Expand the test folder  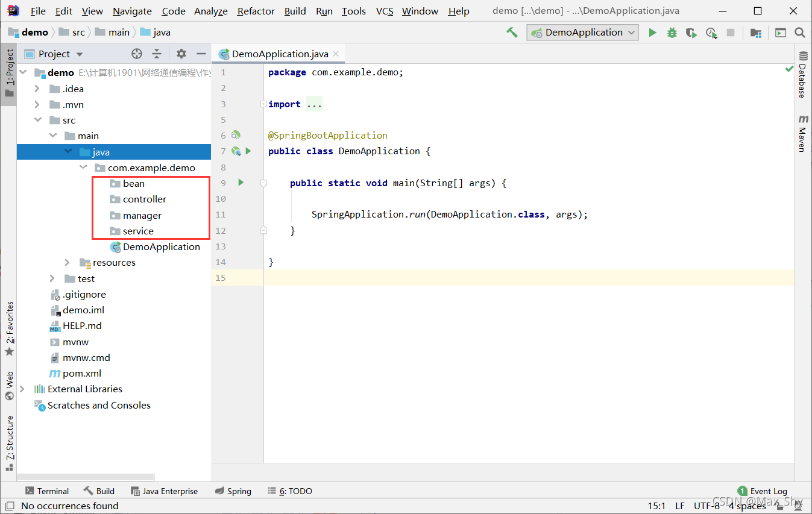coord(52,278)
